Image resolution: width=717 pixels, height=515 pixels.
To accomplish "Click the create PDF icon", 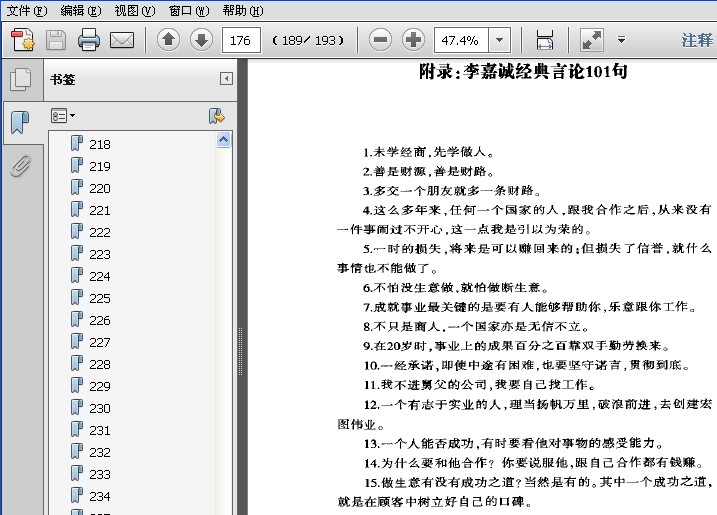I will (x=22, y=40).
